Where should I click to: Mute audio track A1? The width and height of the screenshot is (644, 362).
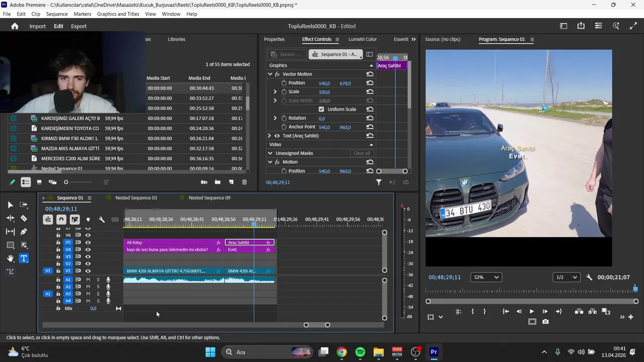click(88, 280)
